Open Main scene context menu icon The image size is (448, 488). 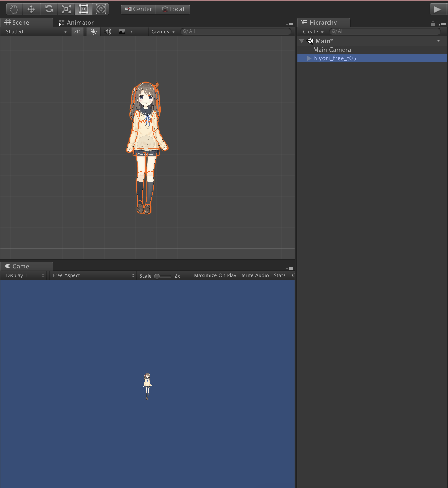(441, 41)
